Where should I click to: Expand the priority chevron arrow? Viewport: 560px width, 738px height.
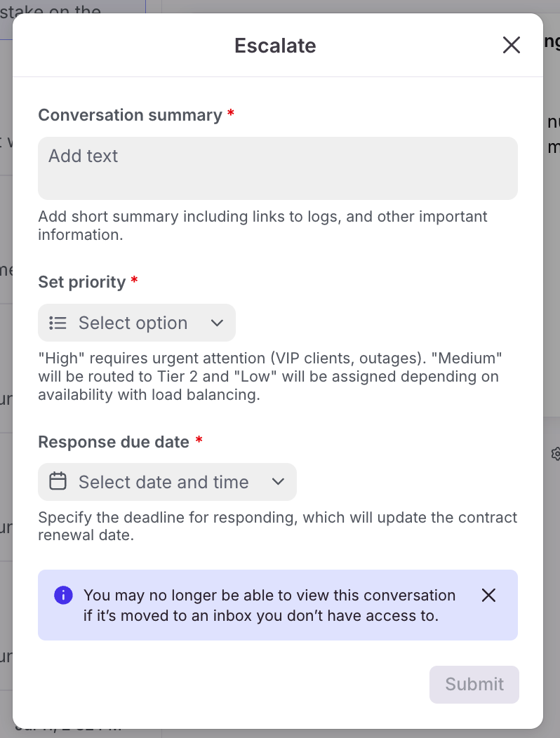(217, 323)
